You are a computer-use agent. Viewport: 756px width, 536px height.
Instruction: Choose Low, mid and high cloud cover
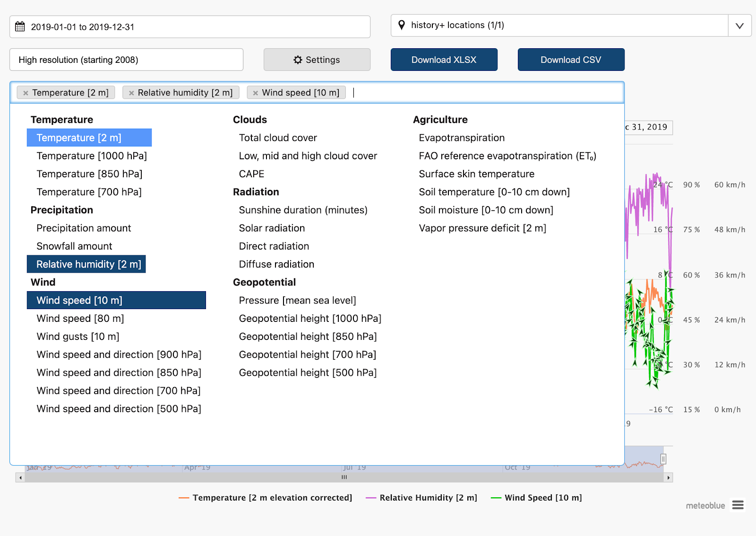coord(308,156)
